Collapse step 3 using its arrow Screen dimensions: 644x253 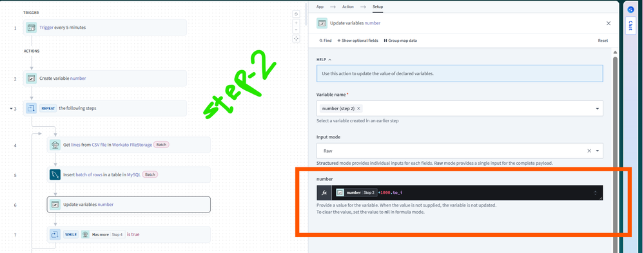(11, 109)
